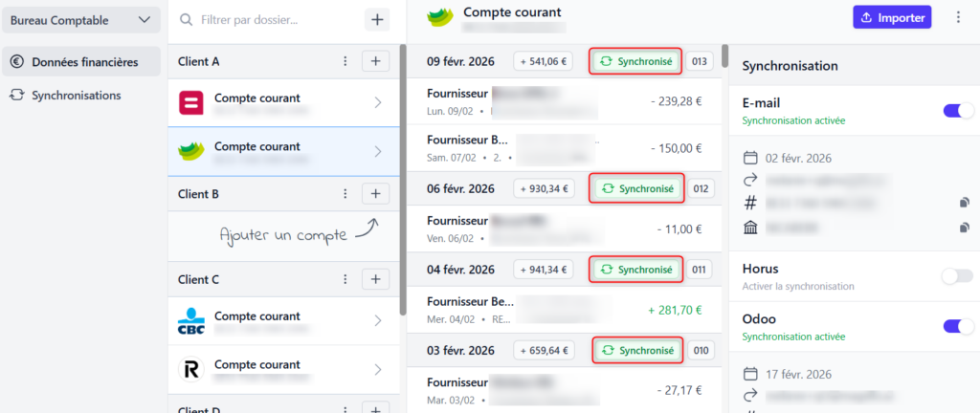
Task: Open the first Client A Compte courant chevron
Action: [378, 102]
